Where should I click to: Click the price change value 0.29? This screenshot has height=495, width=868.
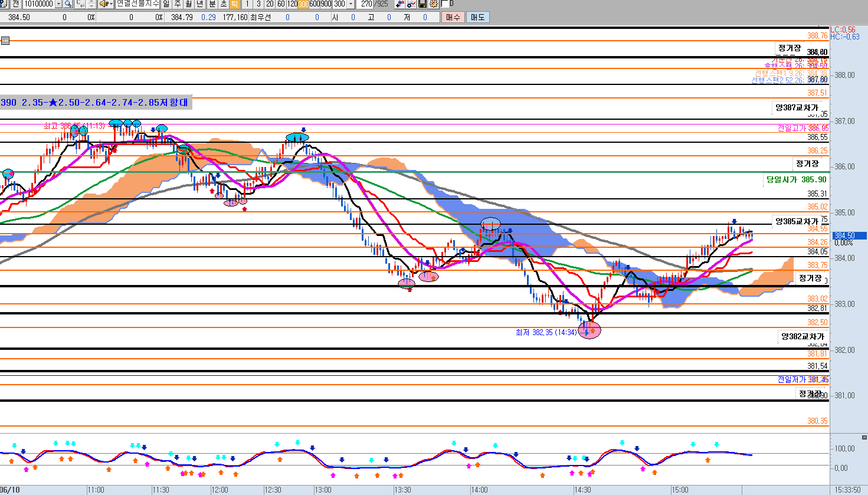208,17
